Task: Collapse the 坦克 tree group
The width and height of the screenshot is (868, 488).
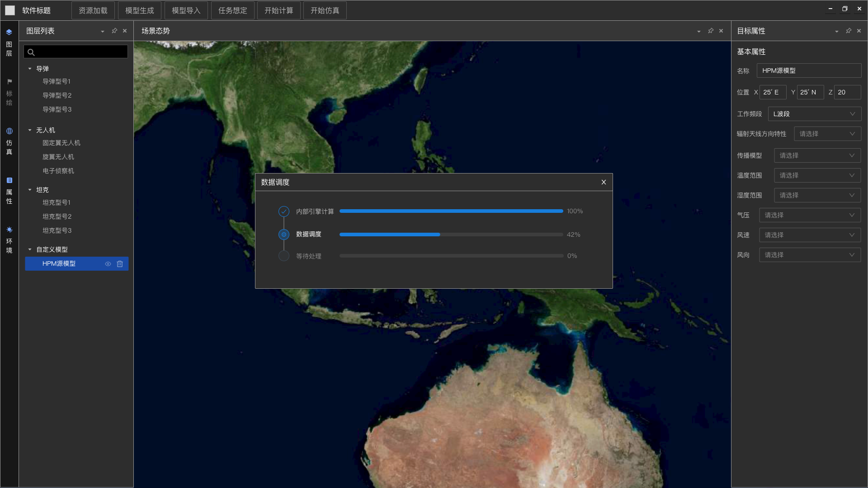Action: (30, 190)
